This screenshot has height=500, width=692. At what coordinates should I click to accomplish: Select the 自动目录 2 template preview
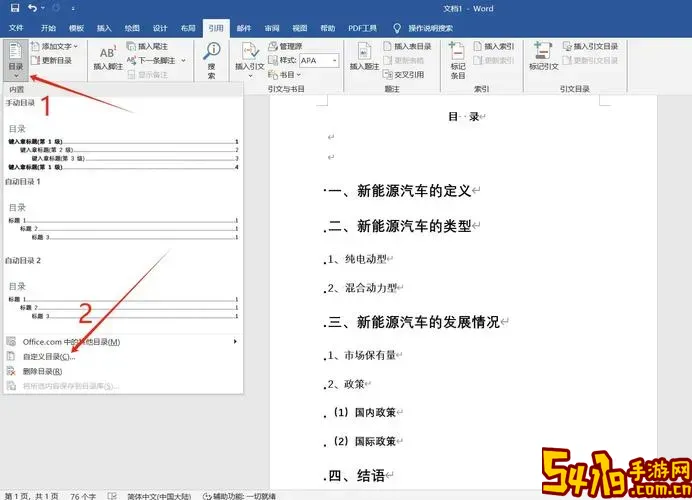point(123,293)
